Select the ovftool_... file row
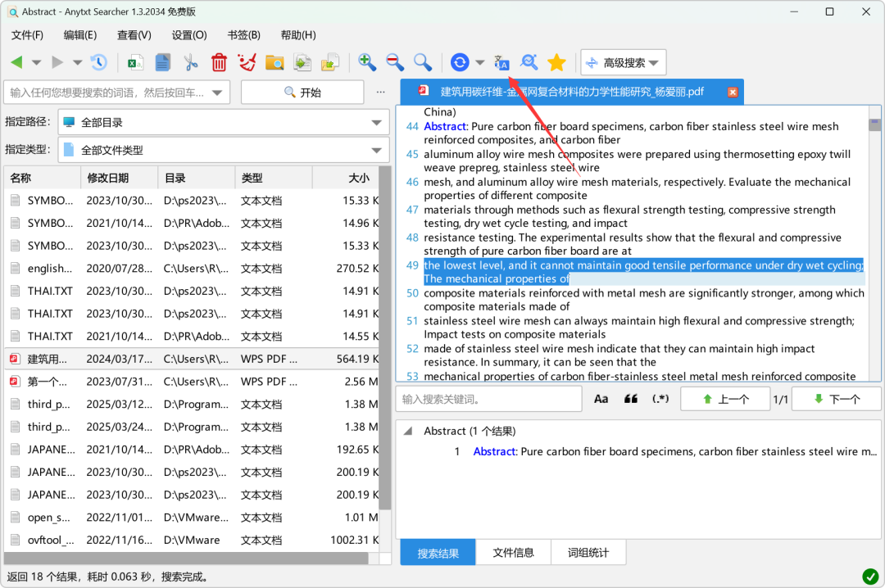The image size is (885, 588). (192, 540)
